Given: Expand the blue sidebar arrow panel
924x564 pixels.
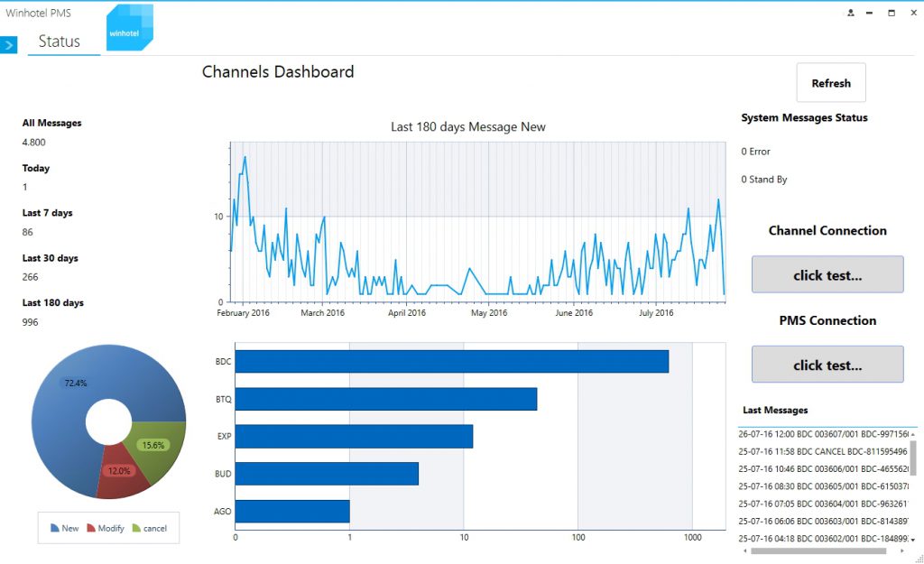Looking at the screenshot, I should 9,45.
